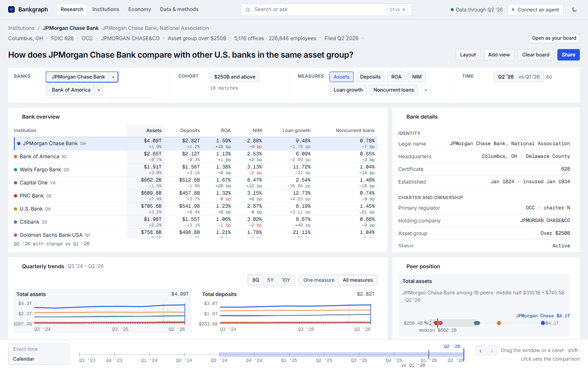Open the Institutions tab
Viewport: 588px width, 368px height.
[106, 9]
